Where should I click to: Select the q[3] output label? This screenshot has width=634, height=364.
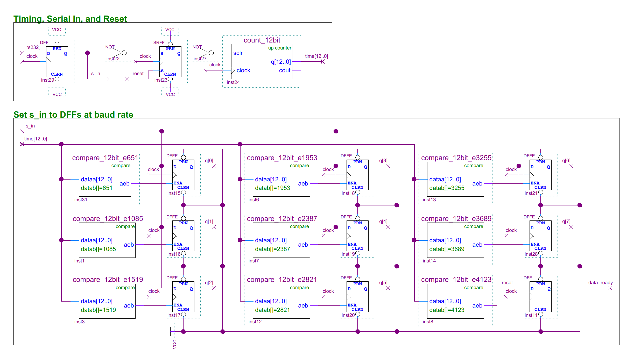[x=383, y=160]
